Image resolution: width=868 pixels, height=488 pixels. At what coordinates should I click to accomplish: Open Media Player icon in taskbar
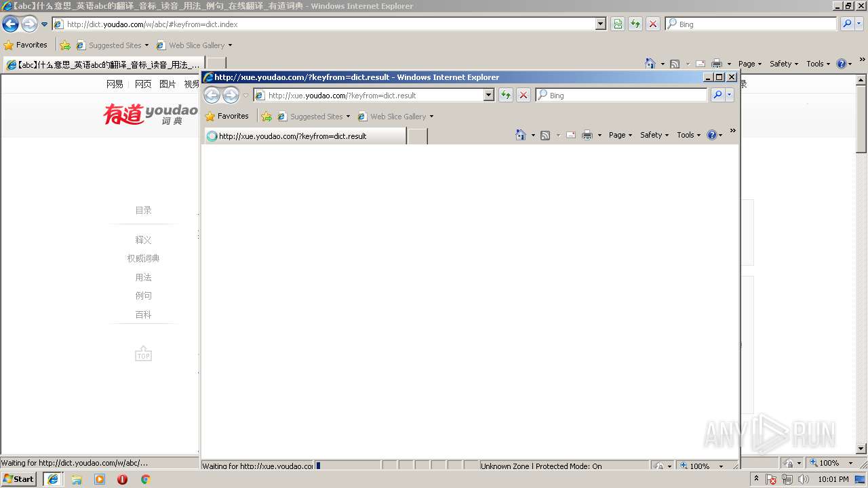(x=100, y=479)
